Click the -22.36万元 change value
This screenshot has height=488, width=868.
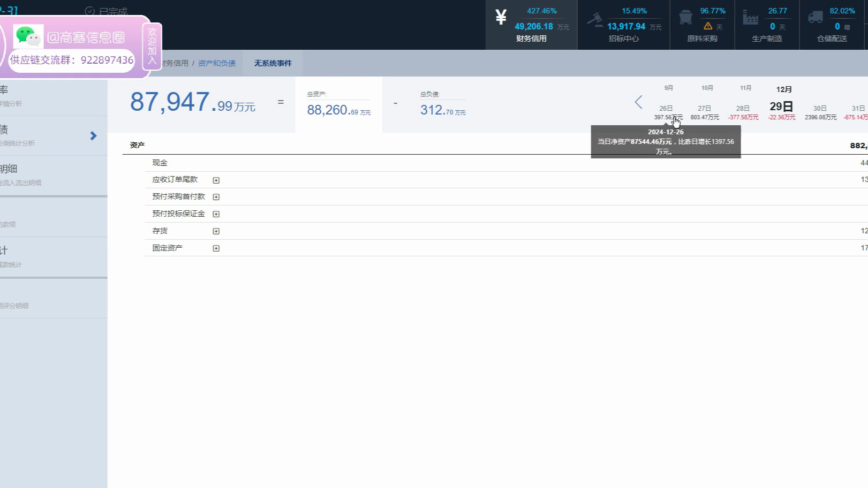click(782, 117)
